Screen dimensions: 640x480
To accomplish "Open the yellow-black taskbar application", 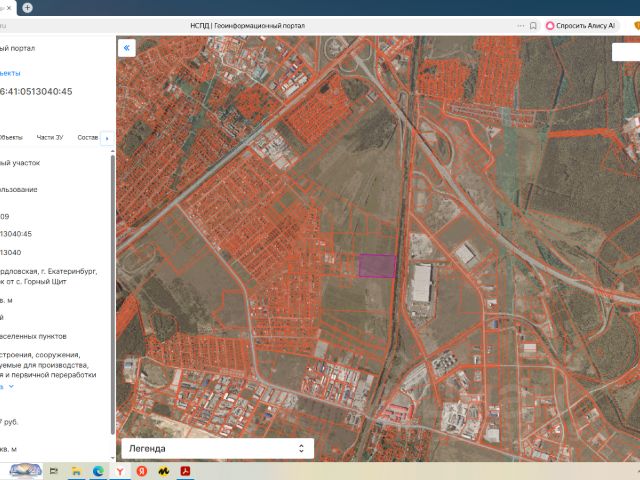I will (x=164, y=470).
